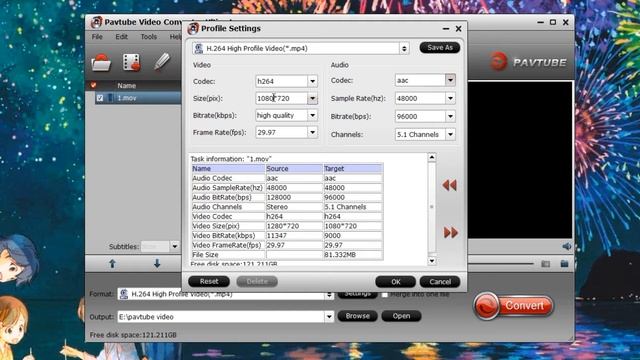Click the Pavtube logo in main title bar
Viewport: 640px width, 360px height.
click(x=96, y=22)
